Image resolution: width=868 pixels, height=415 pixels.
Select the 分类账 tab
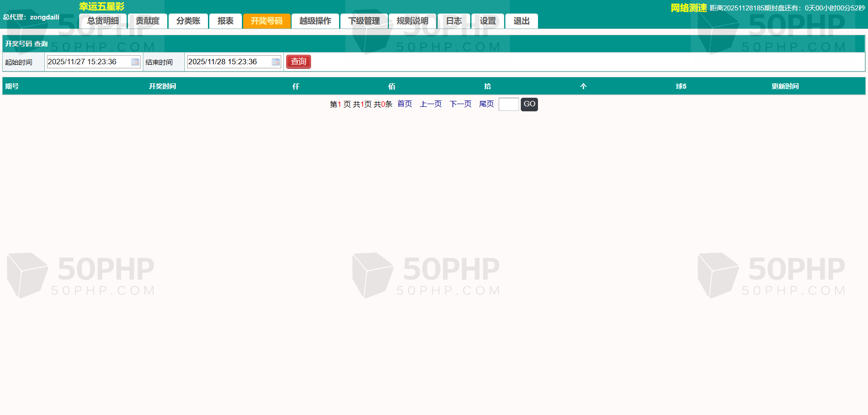(x=188, y=21)
